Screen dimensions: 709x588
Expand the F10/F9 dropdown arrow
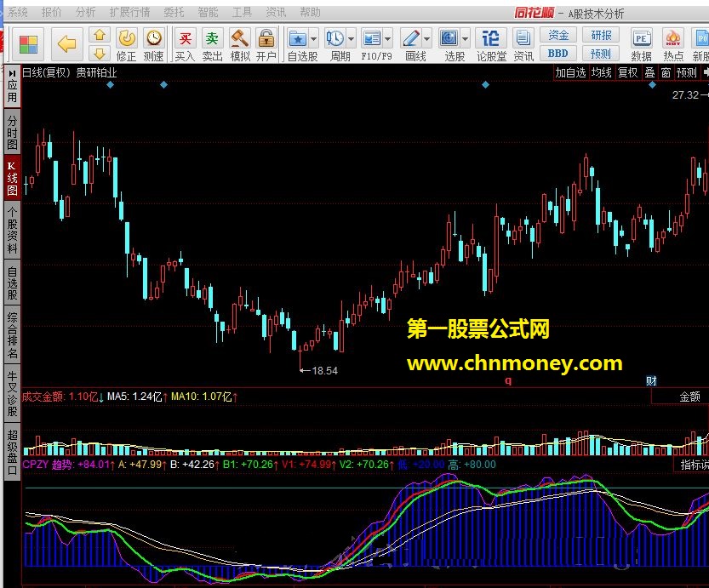point(388,39)
